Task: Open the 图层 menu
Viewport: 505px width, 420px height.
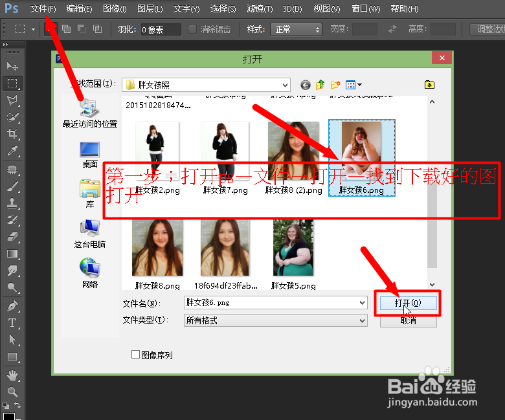Action: [150, 8]
